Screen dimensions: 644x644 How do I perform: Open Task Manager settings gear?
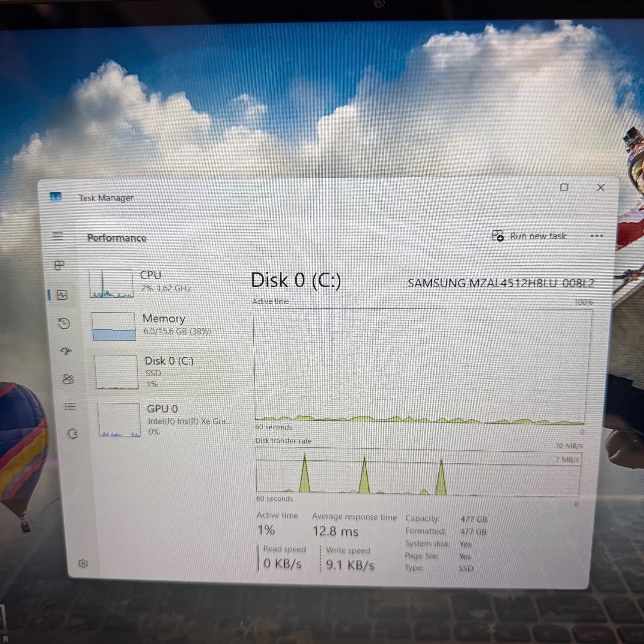(x=83, y=563)
